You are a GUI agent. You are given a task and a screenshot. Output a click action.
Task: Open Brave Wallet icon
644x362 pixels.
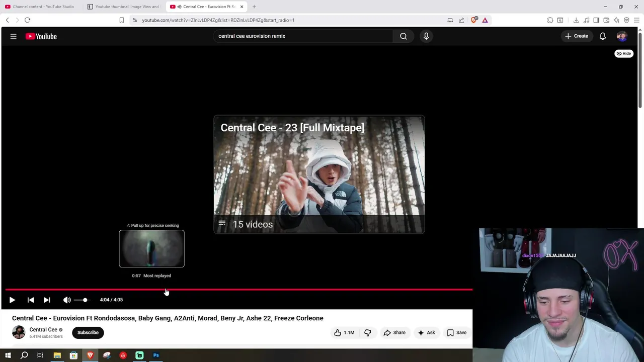(606, 20)
